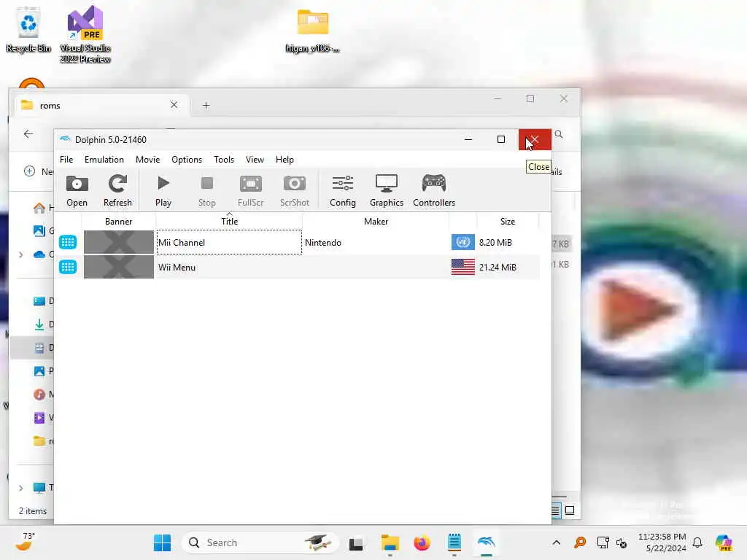
Task: Open the Graphics settings
Action: [387, 190]
